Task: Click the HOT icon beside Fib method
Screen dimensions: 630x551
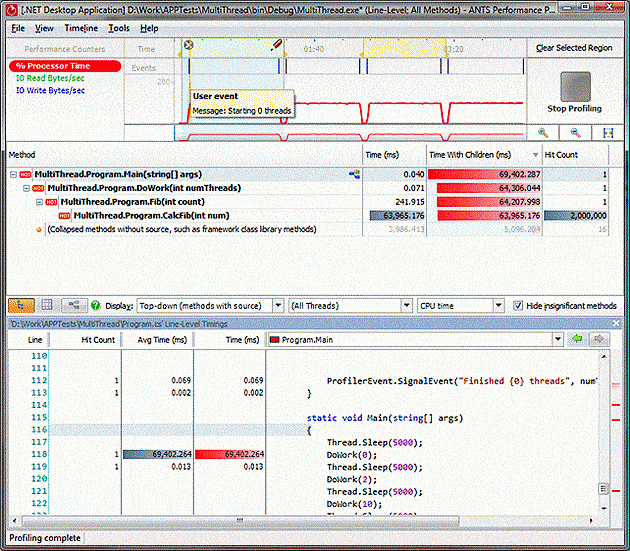Action: pyautogui.click(x=51, y=202)
